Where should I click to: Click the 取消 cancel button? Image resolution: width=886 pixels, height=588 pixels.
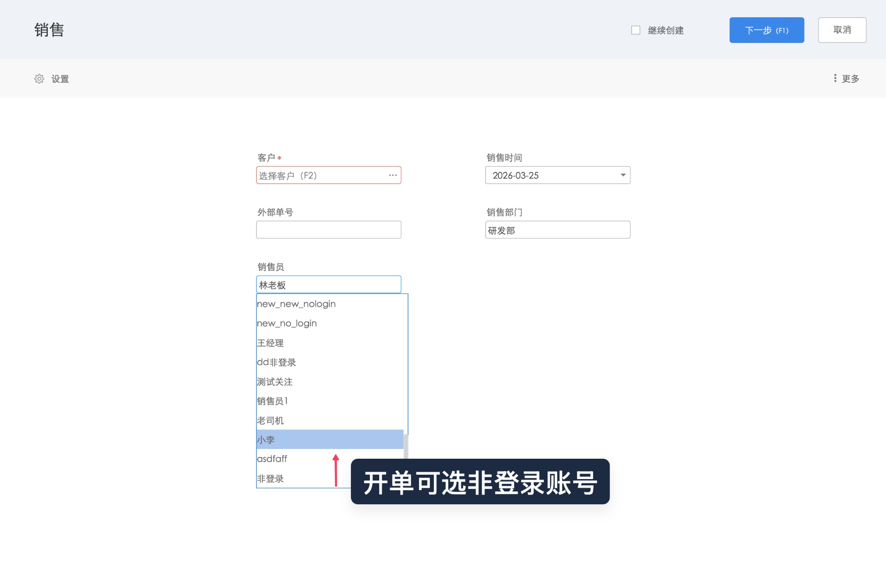842,30
